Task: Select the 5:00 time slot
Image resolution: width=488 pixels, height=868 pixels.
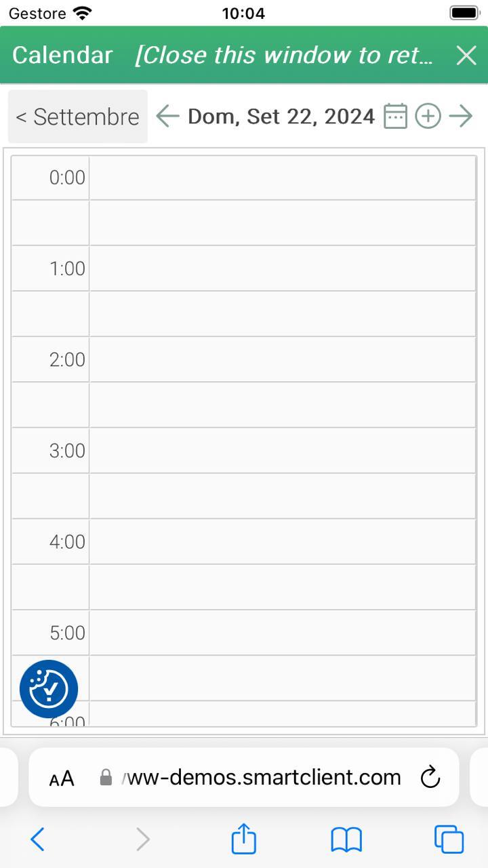Action: coord(283,632)
